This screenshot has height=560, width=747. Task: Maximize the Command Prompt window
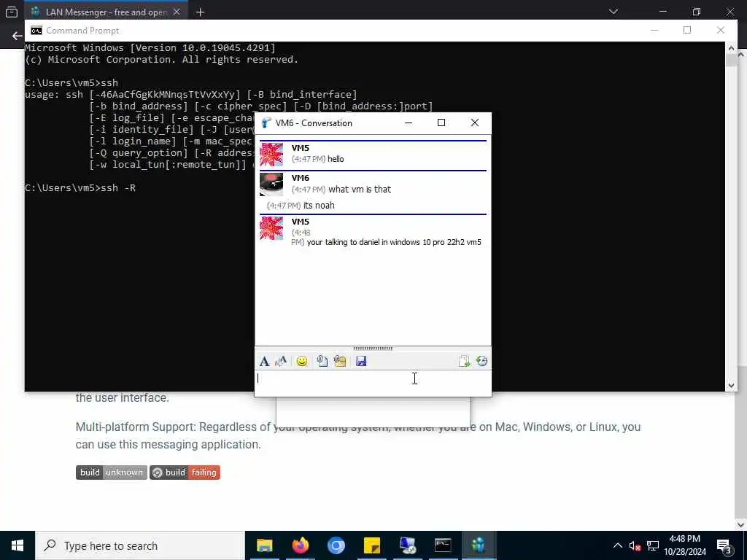687,31
